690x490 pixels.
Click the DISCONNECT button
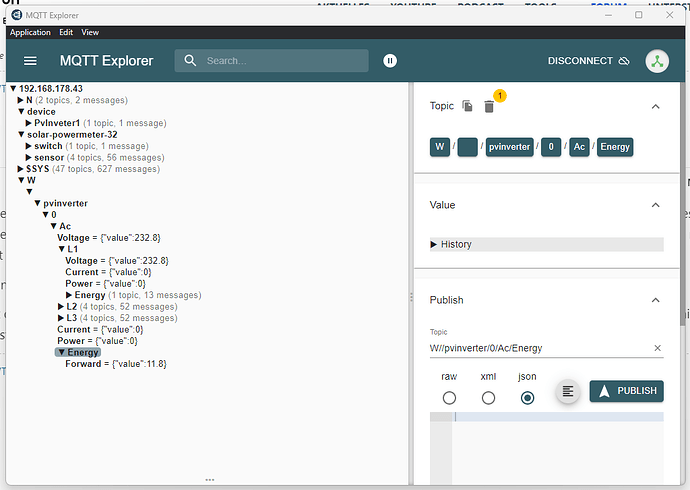click(x=588, y=61)
